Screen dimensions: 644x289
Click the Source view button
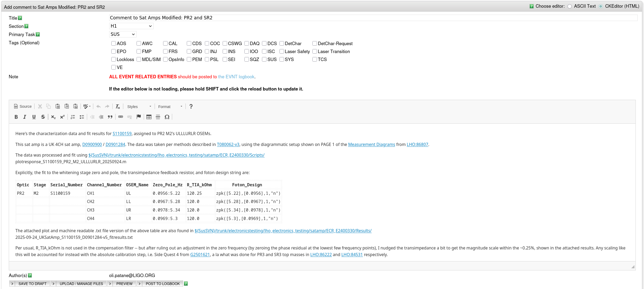pyautogui.click(x=23, y=106)
